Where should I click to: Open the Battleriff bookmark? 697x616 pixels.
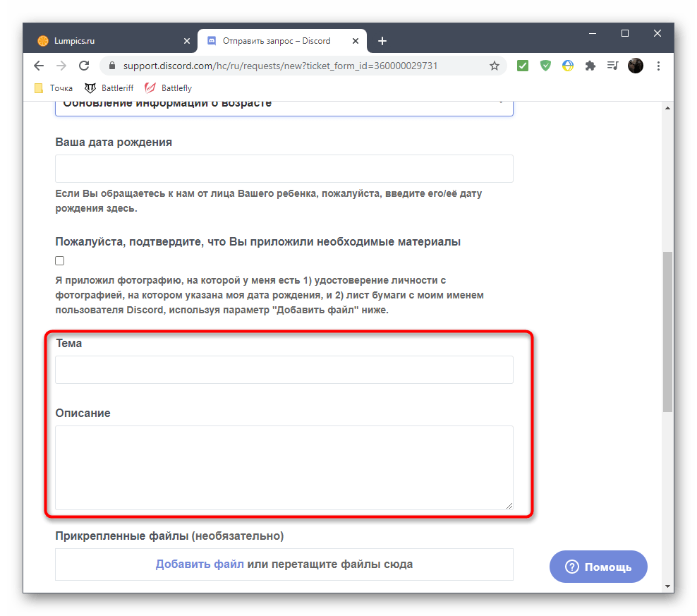click(x=109, y=88)
